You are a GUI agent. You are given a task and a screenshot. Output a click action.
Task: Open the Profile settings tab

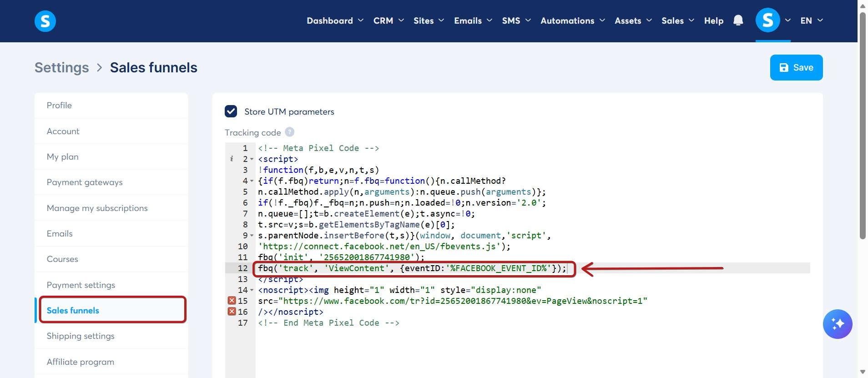tap(111, 105)
